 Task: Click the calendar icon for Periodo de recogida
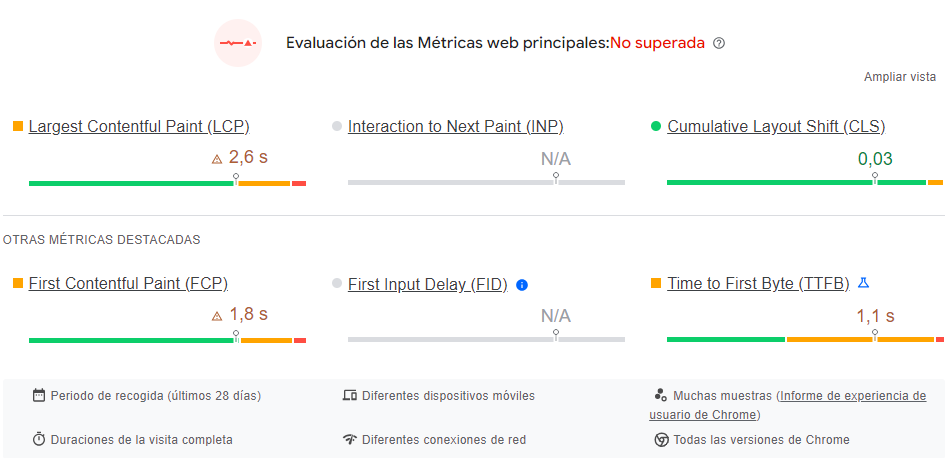pos(39,396)
